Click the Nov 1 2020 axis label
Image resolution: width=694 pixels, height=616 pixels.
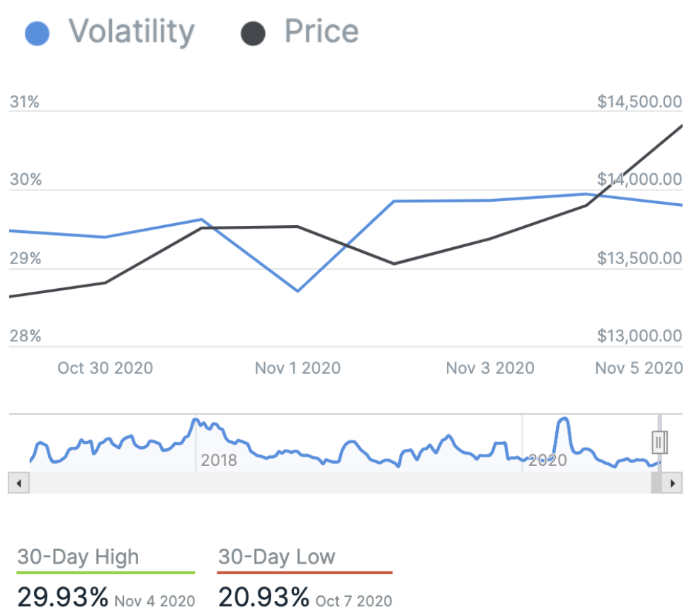click(297, 368)
